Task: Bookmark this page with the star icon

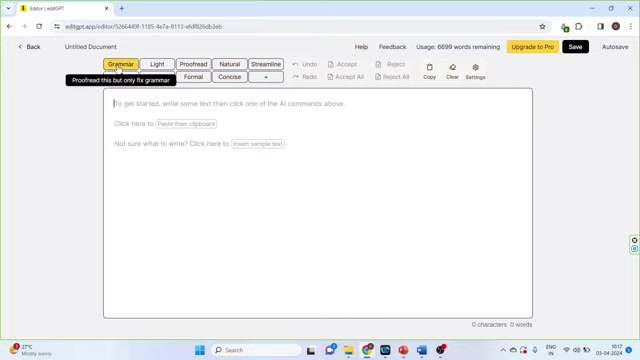Action: [x=542, y=27]
